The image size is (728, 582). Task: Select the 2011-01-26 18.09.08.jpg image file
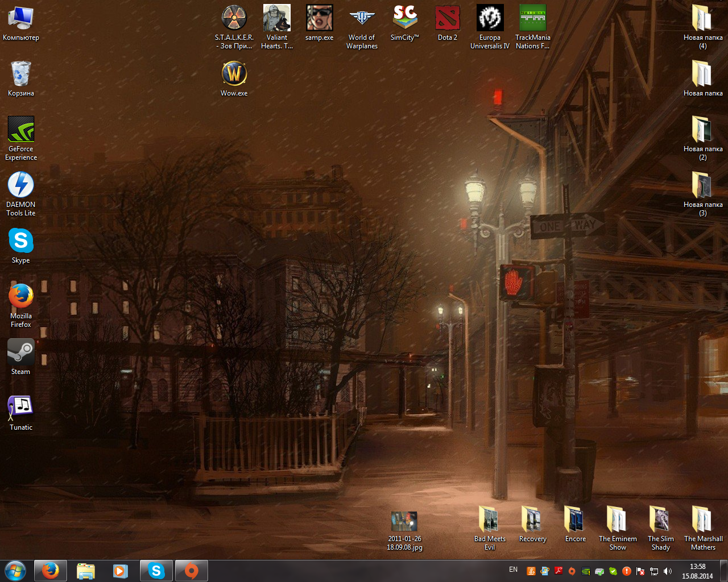tap(405, 531)
